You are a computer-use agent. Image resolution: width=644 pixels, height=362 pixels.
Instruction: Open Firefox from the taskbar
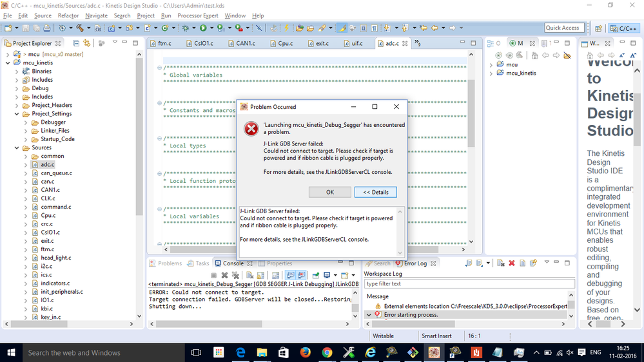(305, 352)
